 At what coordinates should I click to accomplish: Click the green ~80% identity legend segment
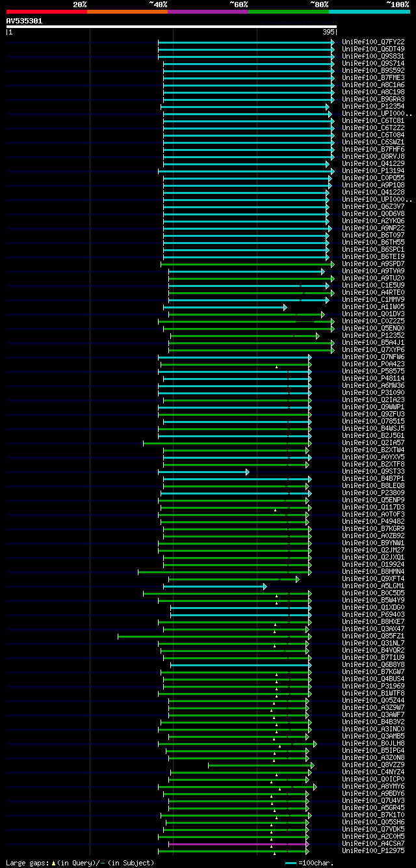[x=289, y=11]
